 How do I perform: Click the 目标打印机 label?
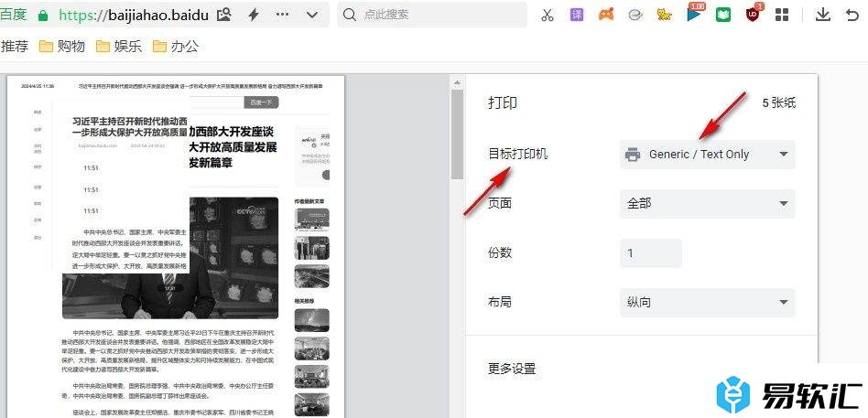pos(518,155)
